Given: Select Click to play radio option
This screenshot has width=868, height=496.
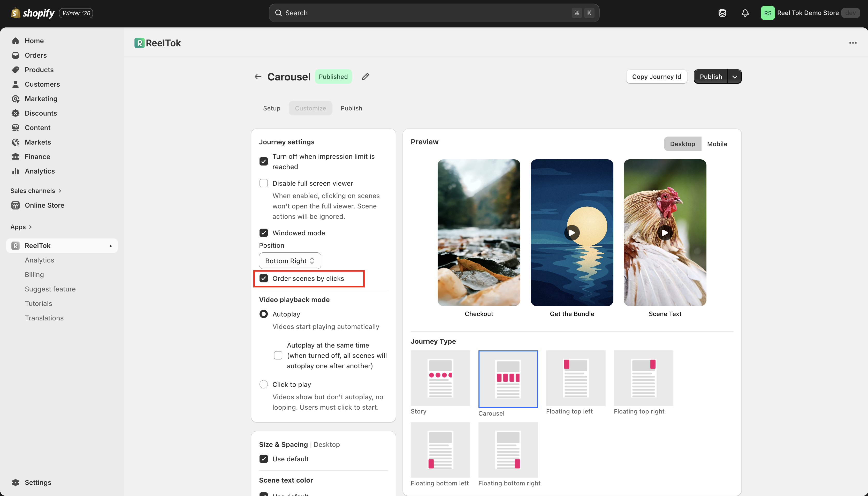Looking at the screenshot, I should [263, 384].
